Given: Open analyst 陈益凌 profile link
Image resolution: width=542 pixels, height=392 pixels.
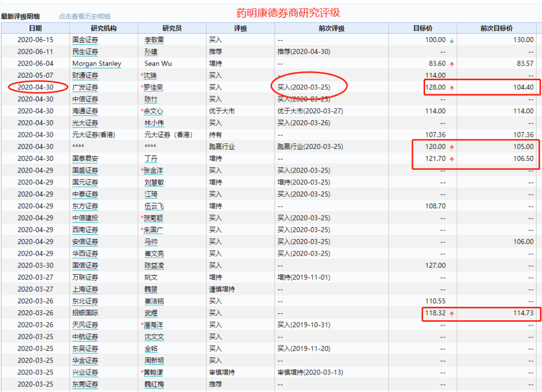Looking at the screenshot, I should click(154, 266).
